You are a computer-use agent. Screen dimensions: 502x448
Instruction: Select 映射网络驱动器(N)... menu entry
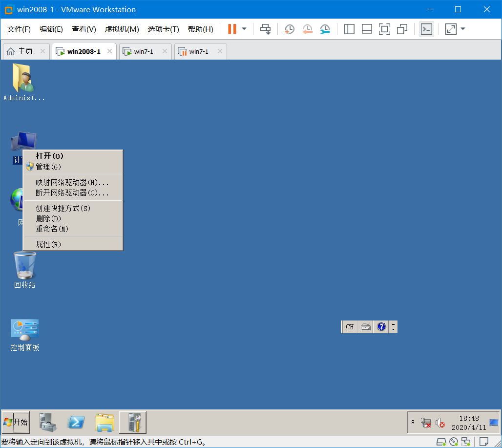[73, 183]
